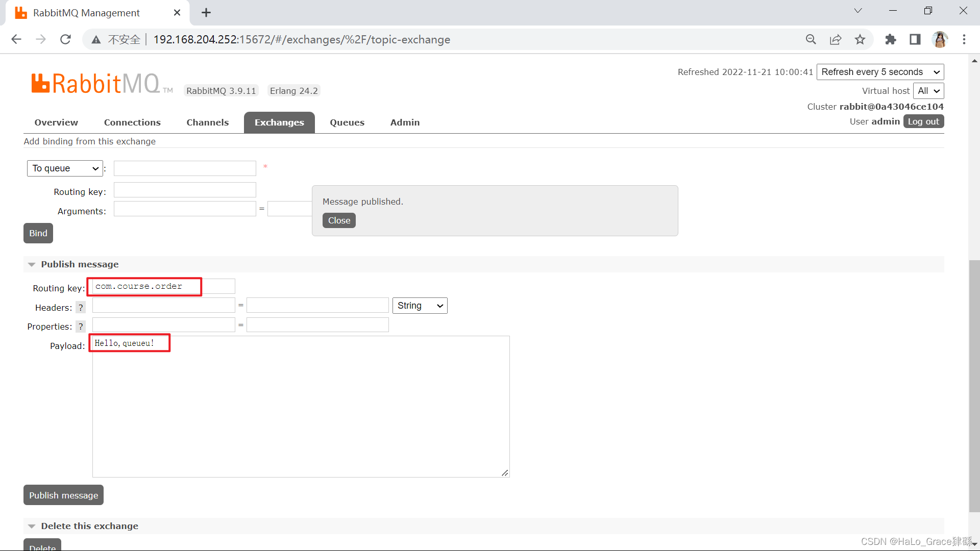Viewport: 980px width, 551px height.
Task: Click the Bind button
Action: click(37, 233)
